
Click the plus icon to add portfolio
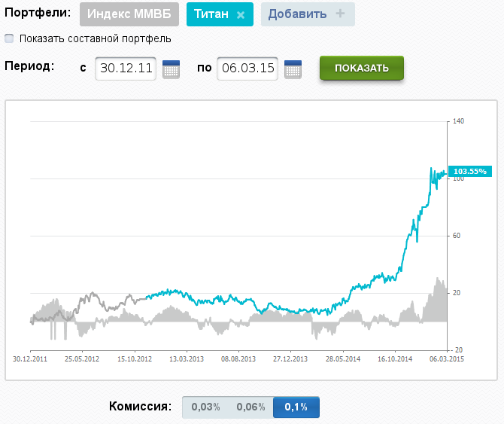[x=340, y=14]
